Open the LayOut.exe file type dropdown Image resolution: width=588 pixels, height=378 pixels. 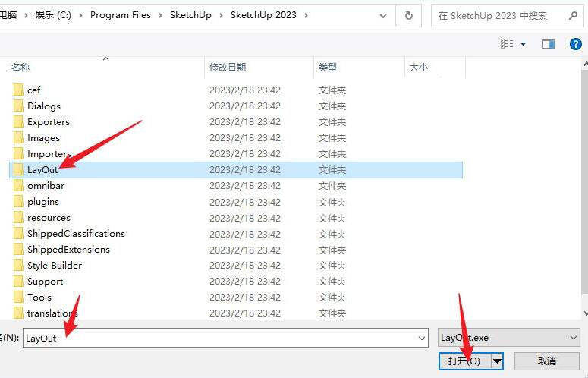(574, 338)
